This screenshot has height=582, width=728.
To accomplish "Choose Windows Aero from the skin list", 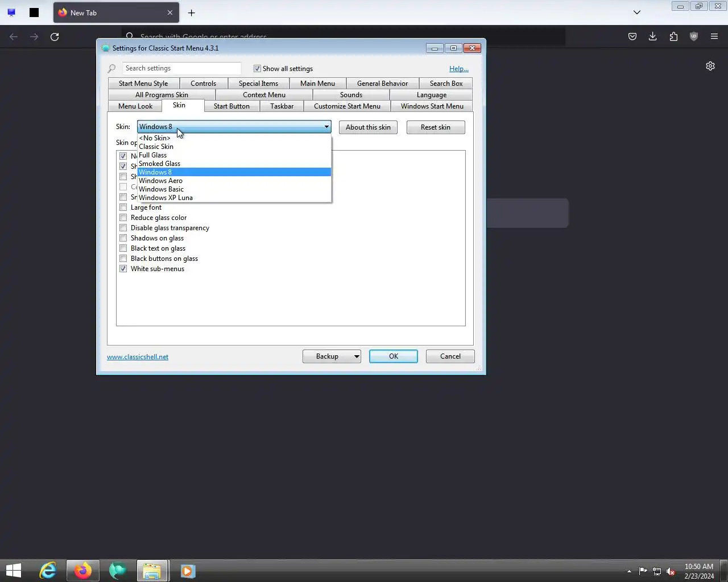I will tap(234, 181).
